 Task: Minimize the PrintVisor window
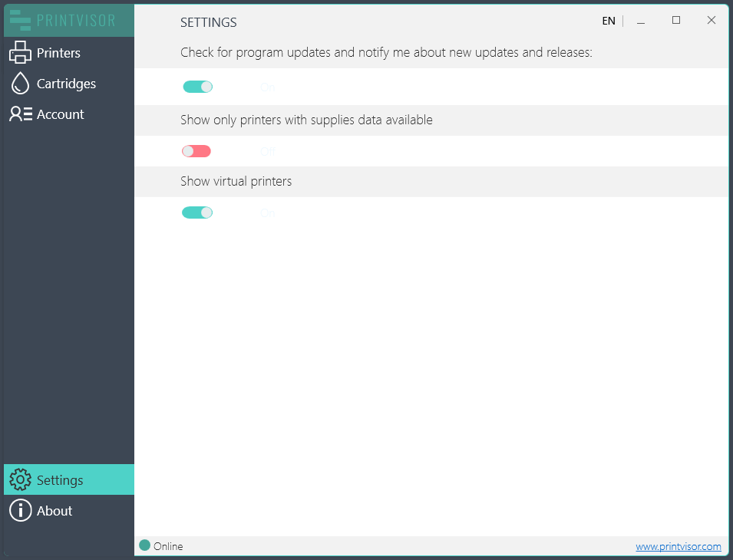641,21
